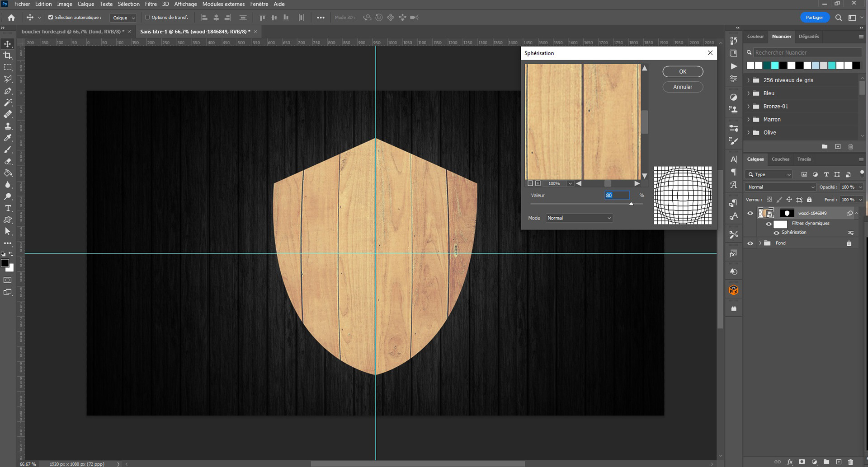Click the Valeur percentage input field
Image resolution: width=868 pixels, height=467 pixels.
click(x=617, y=196)
